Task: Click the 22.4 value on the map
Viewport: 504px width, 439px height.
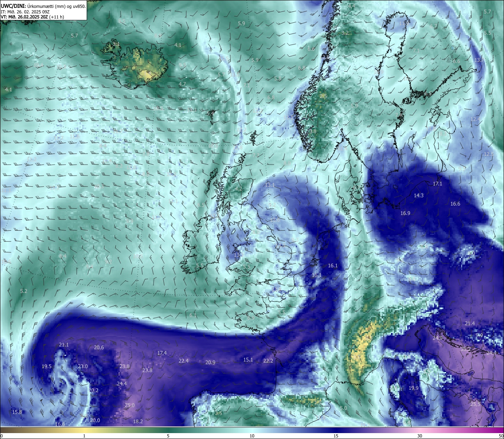Action: coord(183,361)
